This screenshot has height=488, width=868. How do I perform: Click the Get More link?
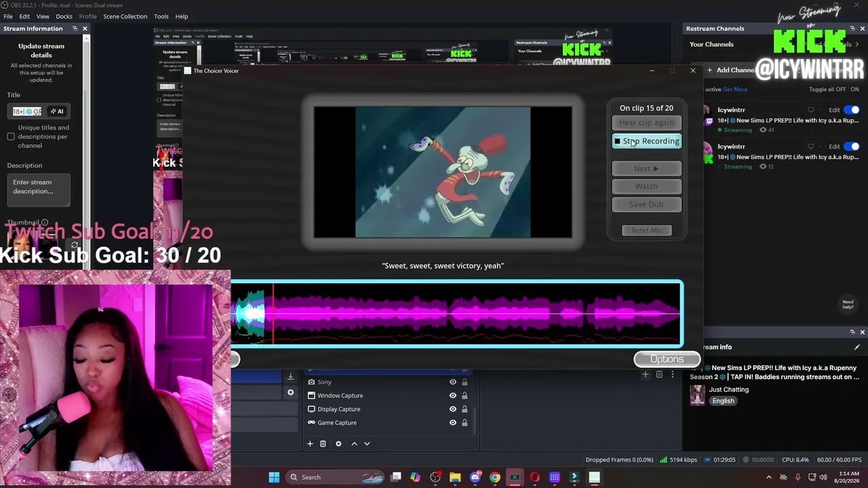tap(735, 89)
